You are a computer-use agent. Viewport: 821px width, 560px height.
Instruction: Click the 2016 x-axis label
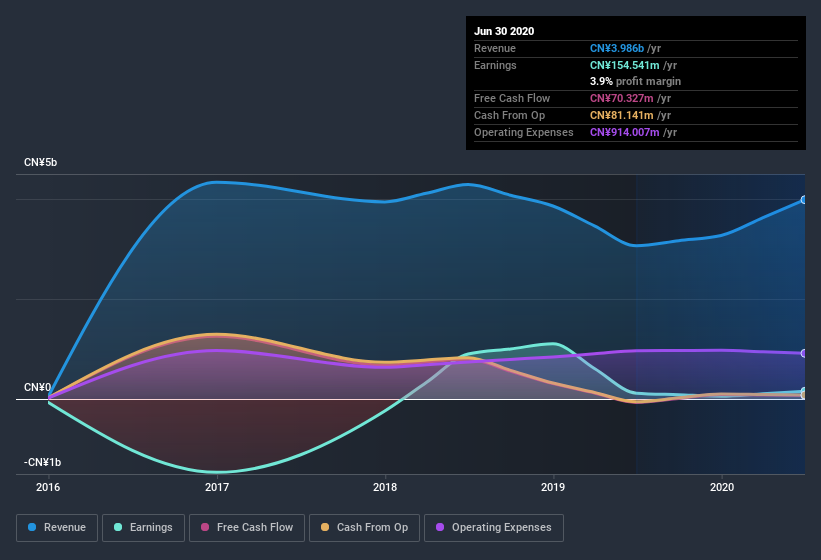[x=48, y=487]
